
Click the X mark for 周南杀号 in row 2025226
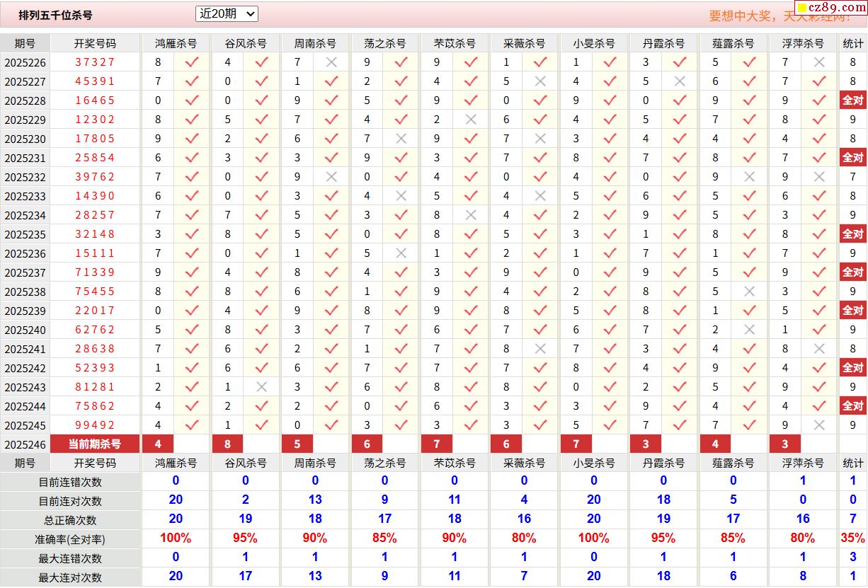(x=331, y=62)
